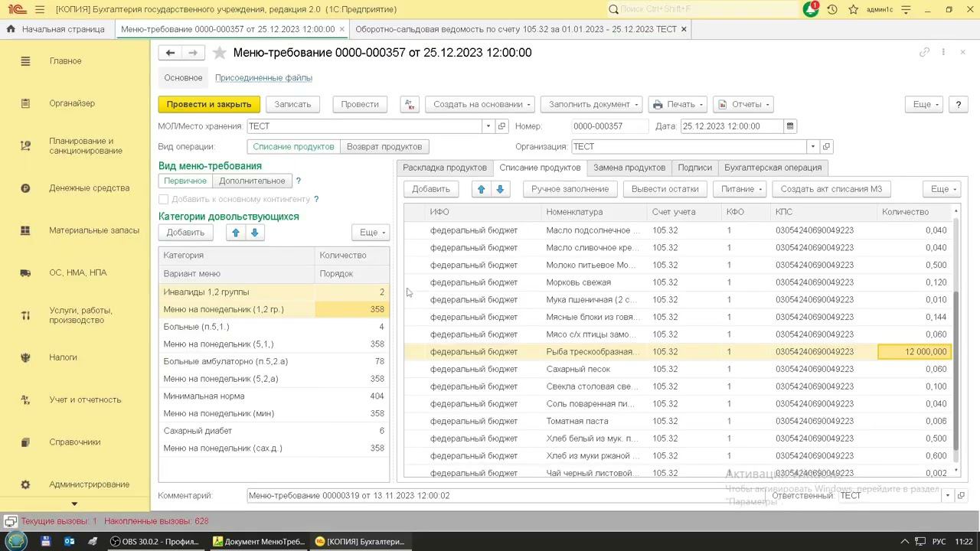Image resolution: width=980 pixels, height=551 pixels.
Task: Switch operation type to Возврат продуктов
Action: [384, 147]
